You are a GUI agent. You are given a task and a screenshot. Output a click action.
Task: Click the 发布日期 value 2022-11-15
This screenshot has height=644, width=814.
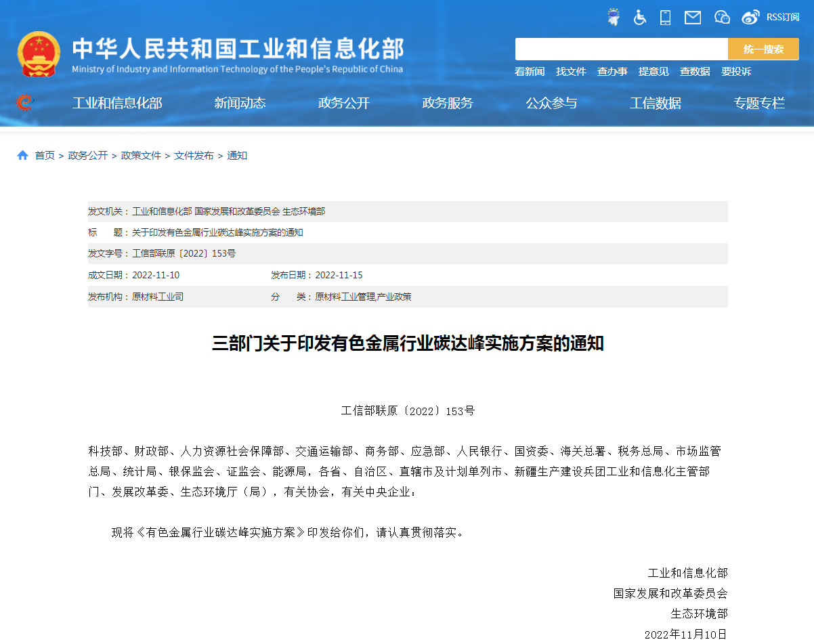coord(339,276)
